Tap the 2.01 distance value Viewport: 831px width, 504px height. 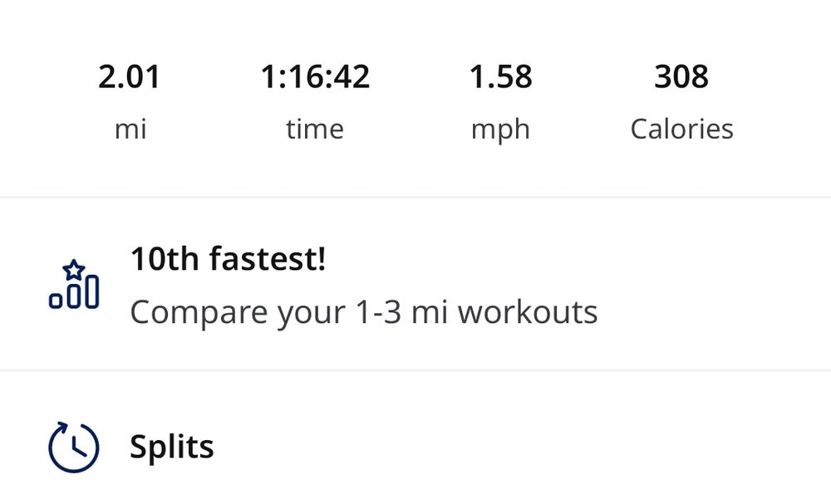point(129,77)
